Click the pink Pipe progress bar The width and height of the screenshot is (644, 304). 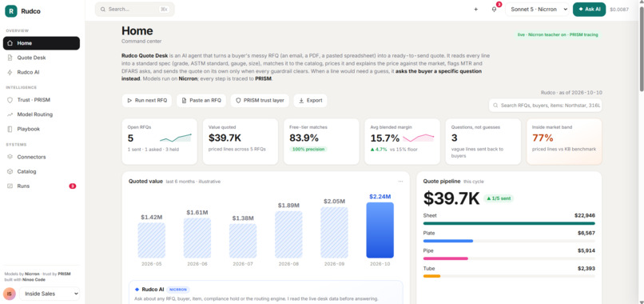(x=446, y=258)
